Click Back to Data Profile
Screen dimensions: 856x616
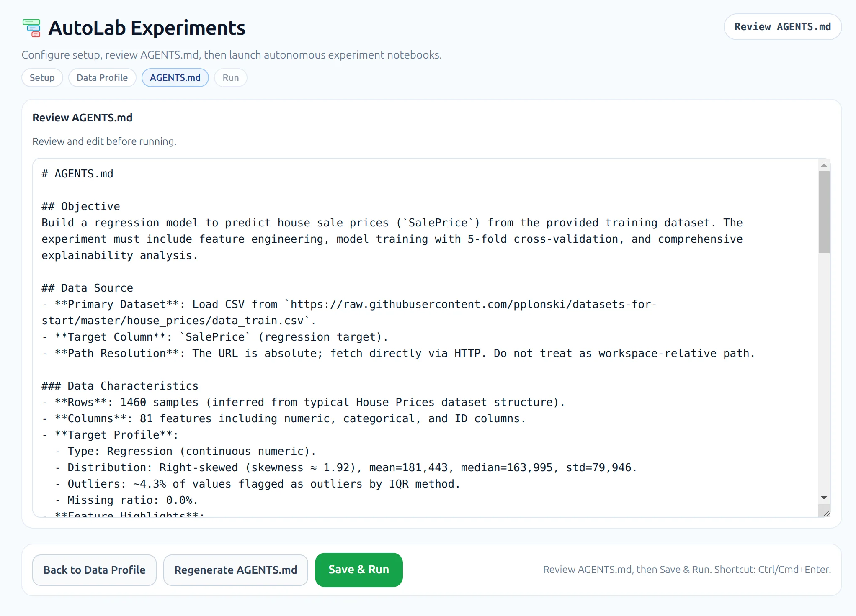point(94,570)
